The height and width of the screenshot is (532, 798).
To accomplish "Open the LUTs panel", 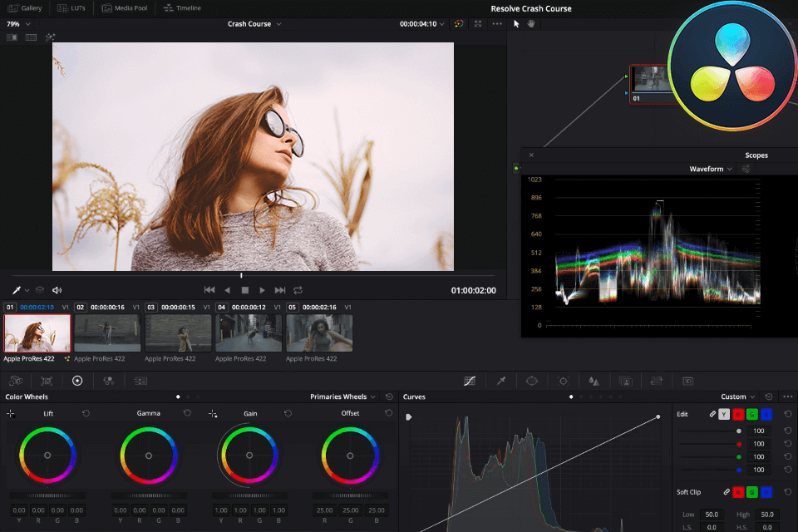I will click(x=71, y=8).
